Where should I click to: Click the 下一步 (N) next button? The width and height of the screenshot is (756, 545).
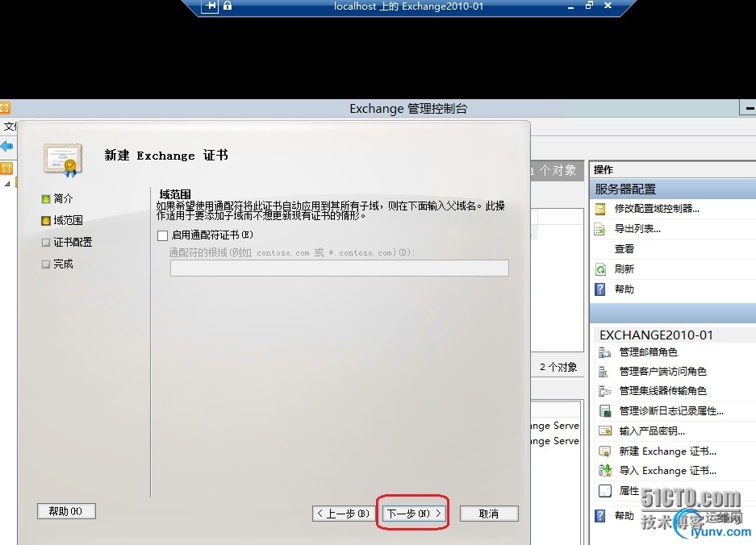414,514
